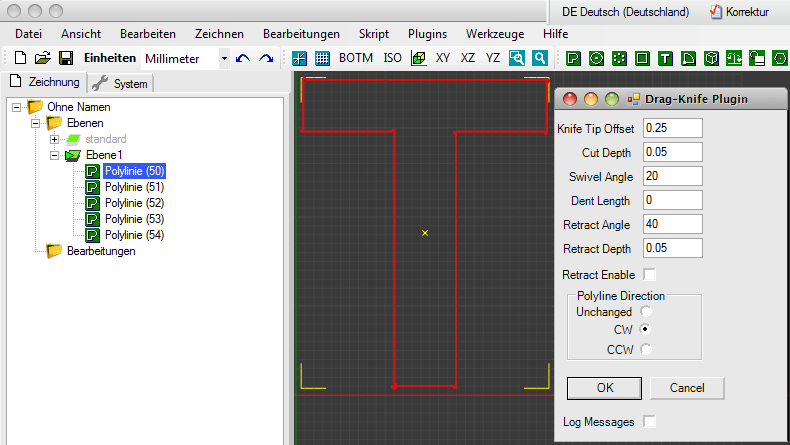This screenshot has width=790, height=445.
Task: Open the Bearbeitungen menu
Action: click(301, 34)
